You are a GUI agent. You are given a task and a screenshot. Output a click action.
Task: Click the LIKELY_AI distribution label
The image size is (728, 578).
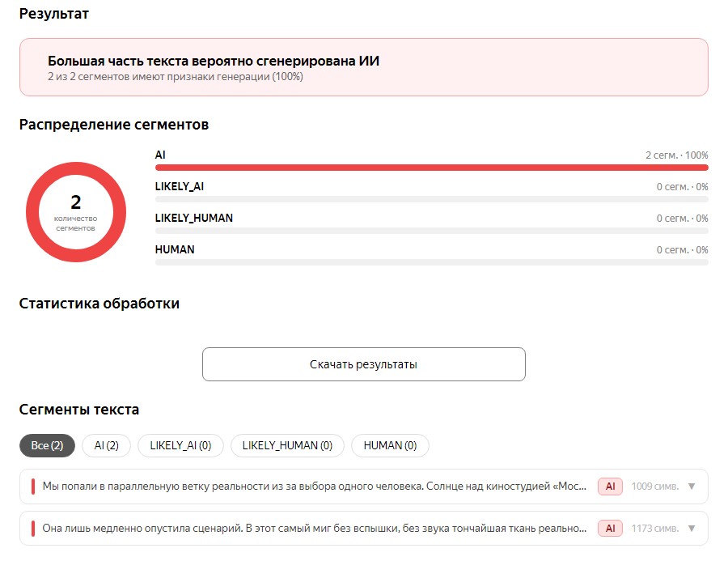(180, 187)
